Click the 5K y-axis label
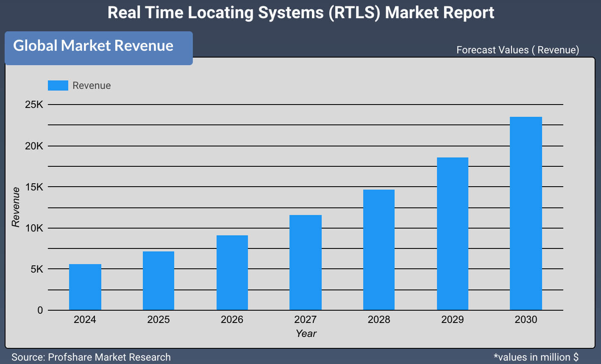Image resolution: width=601 pixels, height=364 pixels. pyautogui.click(x=37, y=269)
